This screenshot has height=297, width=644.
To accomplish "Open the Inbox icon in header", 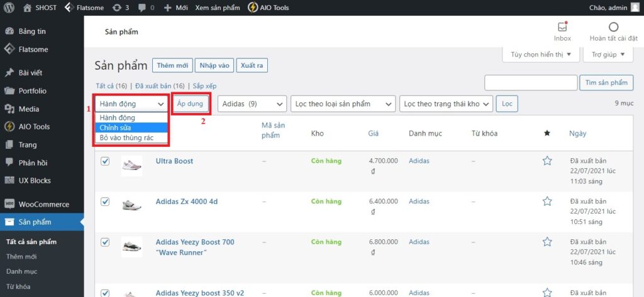I will point(562,27).
